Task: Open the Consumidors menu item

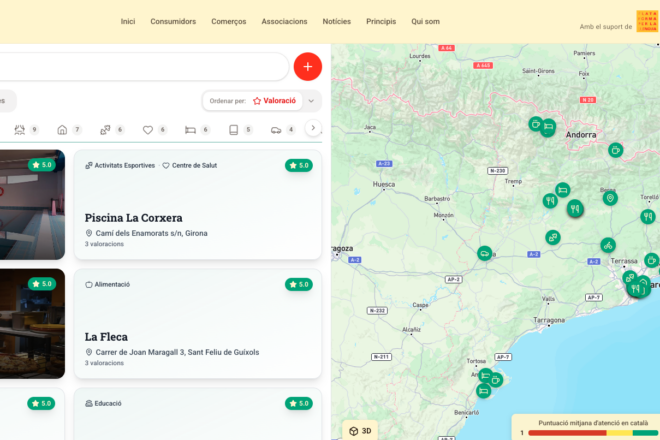Action: (x=173, y=21)
